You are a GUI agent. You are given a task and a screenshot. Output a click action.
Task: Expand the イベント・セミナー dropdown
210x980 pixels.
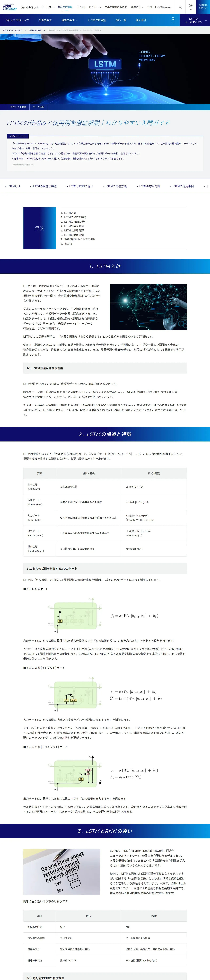[x=88, y=7]
